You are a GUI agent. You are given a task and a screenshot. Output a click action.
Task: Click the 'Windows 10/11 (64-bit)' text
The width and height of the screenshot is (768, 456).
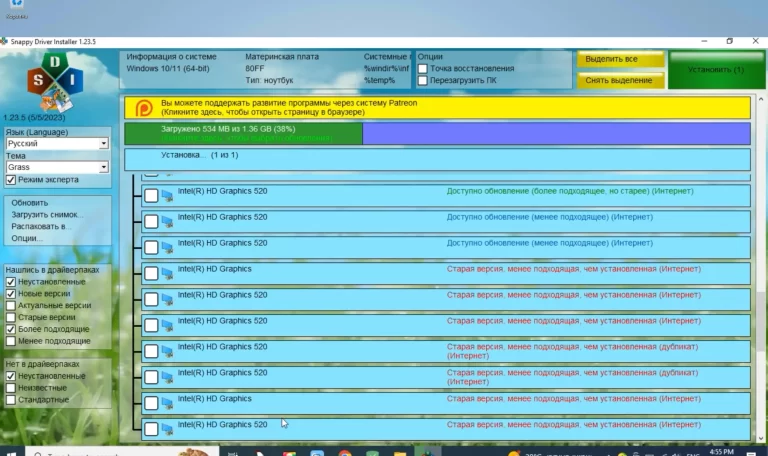pos(168,69)
